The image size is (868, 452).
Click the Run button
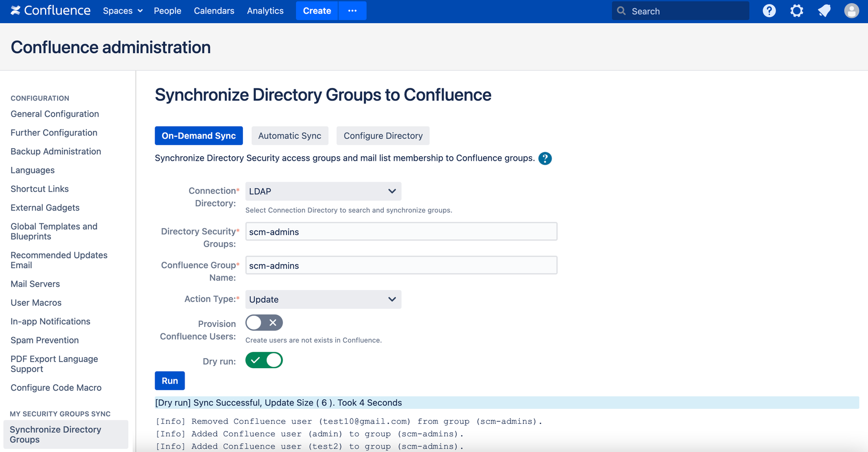tap(170, 381)
